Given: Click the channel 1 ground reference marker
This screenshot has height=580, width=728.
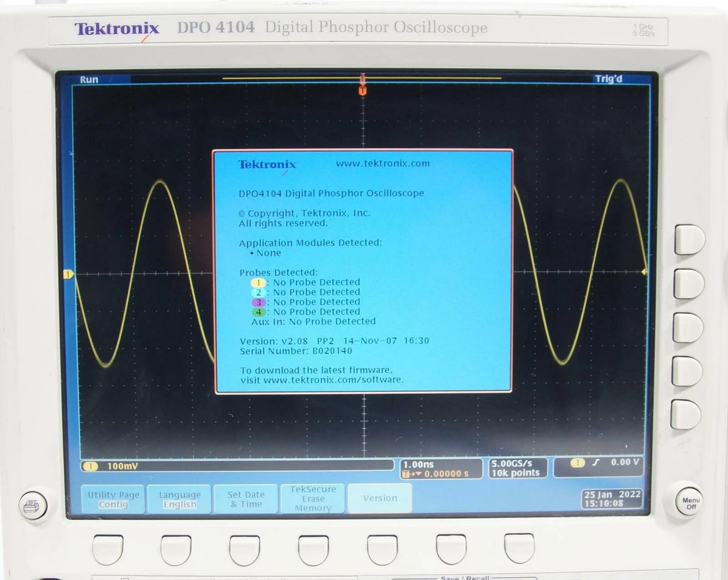Looking at the screenshot, I should (x=68, y=275).
